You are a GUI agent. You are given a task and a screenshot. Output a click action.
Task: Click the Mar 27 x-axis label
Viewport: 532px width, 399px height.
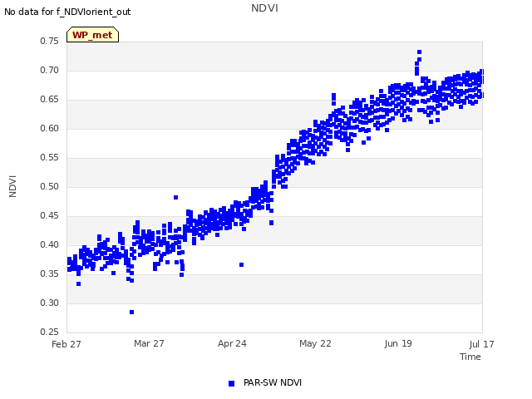point(149,343)
